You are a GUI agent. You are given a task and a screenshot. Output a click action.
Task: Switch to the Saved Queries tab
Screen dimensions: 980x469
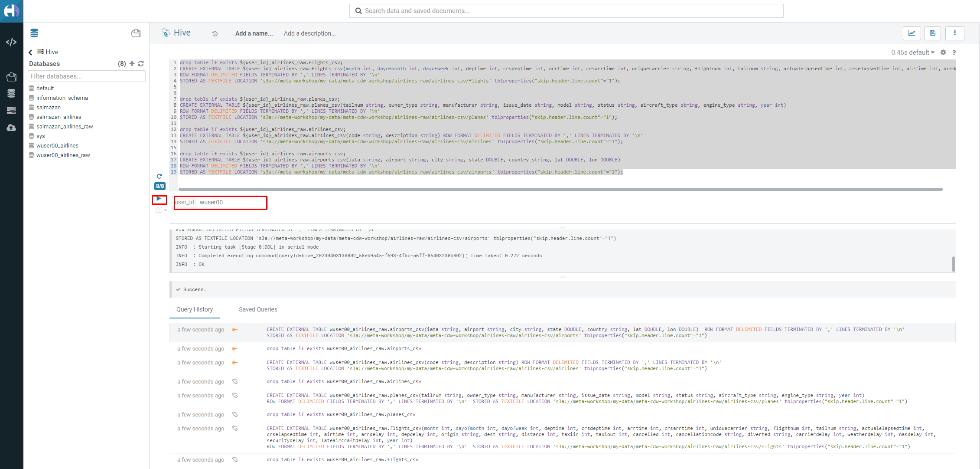258,309
